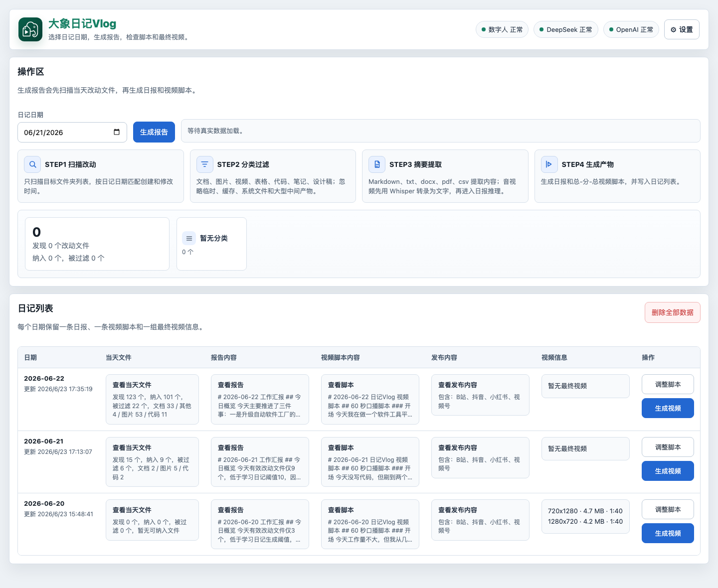Click 生成视频 for 2026-06-20 row

click(668, 533)
